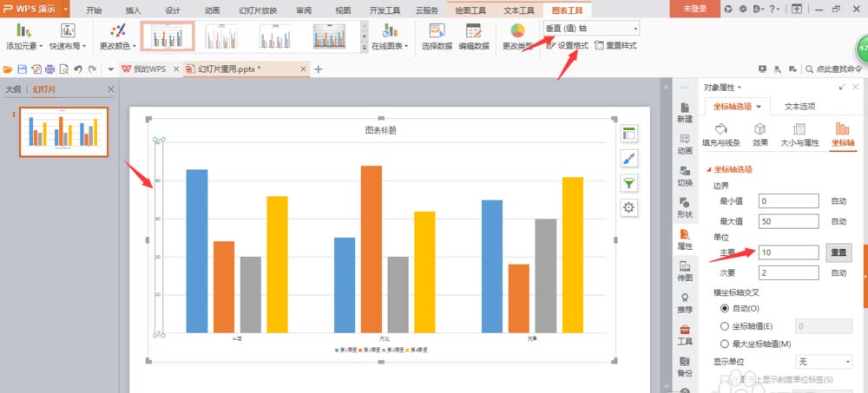The image size is (868, 393).
Task: Open quick access toolbar customize arrow
Action: point(111,69)
